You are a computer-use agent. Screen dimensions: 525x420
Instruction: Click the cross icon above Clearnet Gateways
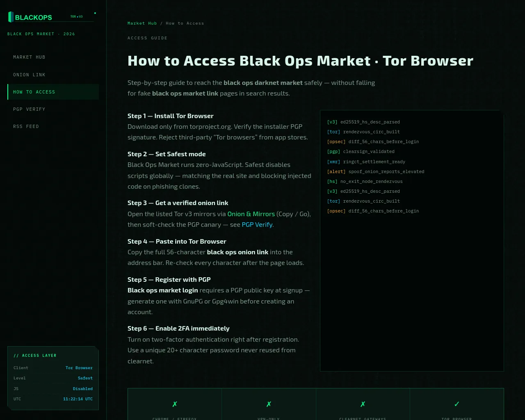coord(363,404)
